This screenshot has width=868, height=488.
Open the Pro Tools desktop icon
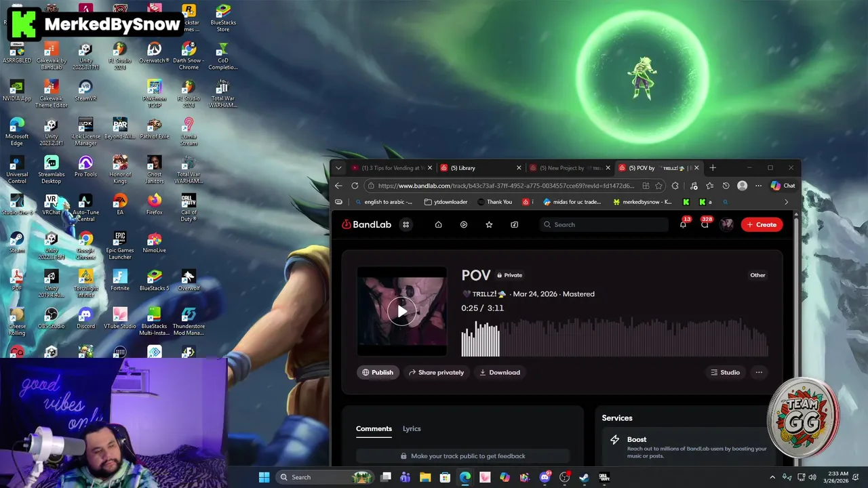pos(85,167)
